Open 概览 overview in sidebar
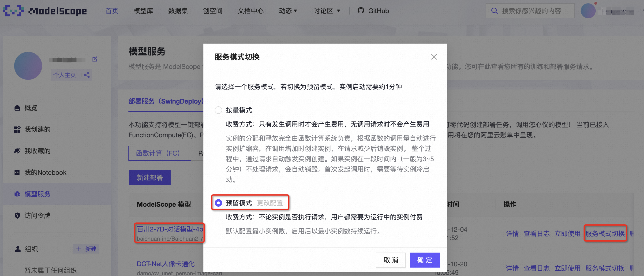 coord(30,108)
